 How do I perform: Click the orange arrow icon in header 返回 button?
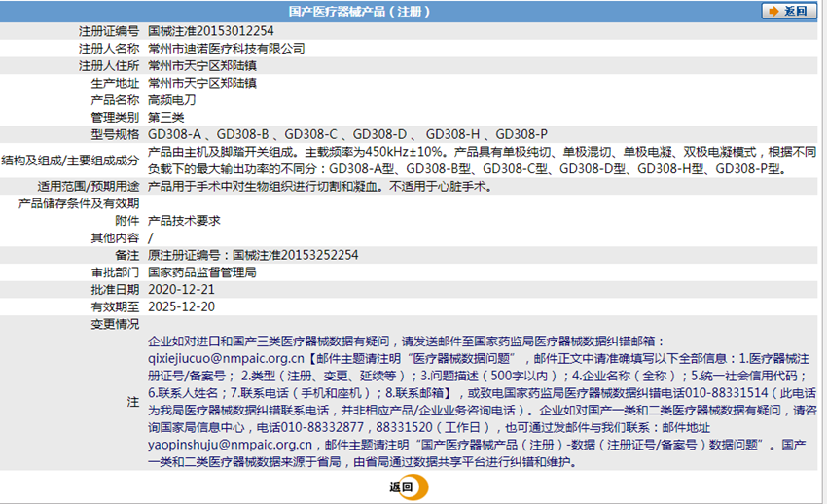tap(773, 11)
